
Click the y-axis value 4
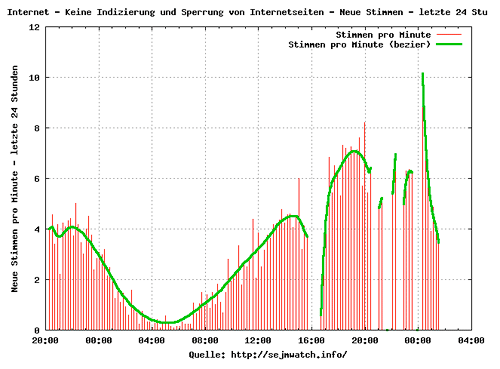pyautogui.click(x=37, y=229)
